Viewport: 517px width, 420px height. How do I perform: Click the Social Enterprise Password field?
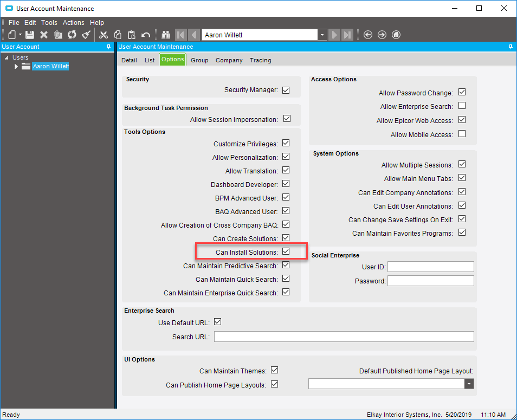431,281
